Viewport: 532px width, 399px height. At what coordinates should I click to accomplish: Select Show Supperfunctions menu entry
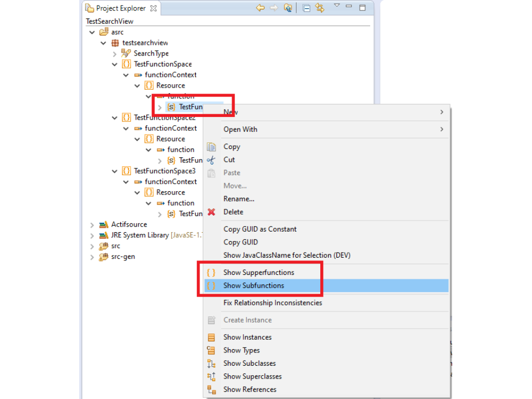[x=258, y=273]
